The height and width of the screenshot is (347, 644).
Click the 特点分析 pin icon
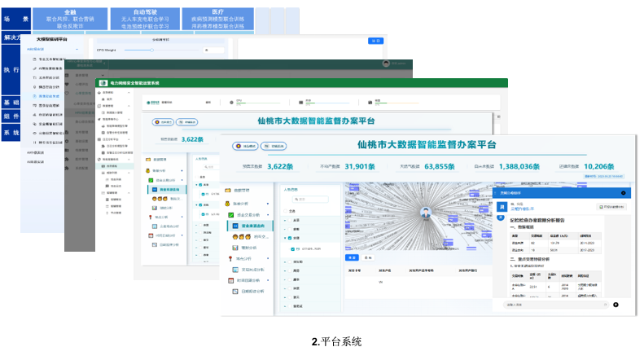[228, 258]
